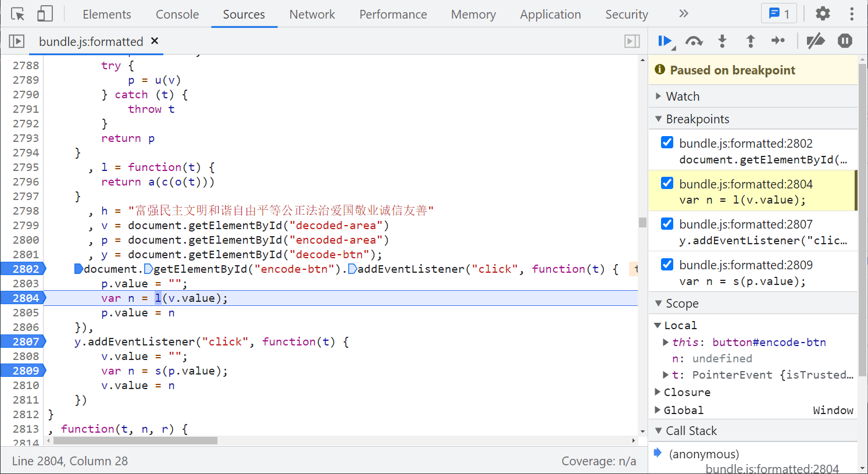The image size is (868, 474).
Task: Open the Network tab
Action: pos(312,14)
